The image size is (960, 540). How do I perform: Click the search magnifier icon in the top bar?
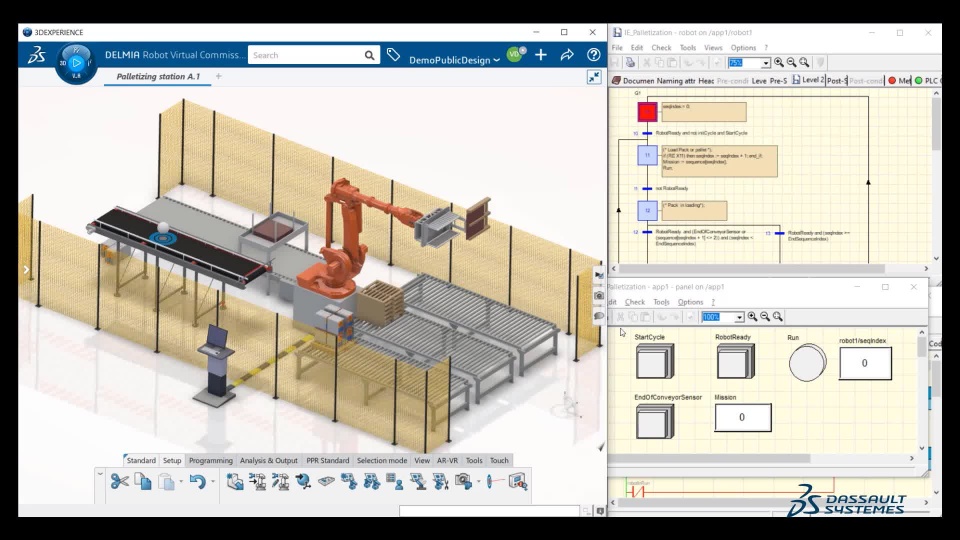[x=369, y=55]
